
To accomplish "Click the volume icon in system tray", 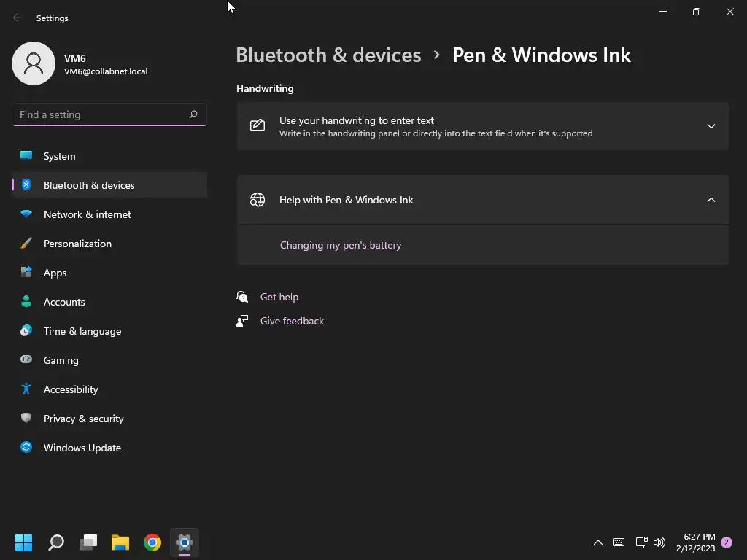I will pos(659,542).
